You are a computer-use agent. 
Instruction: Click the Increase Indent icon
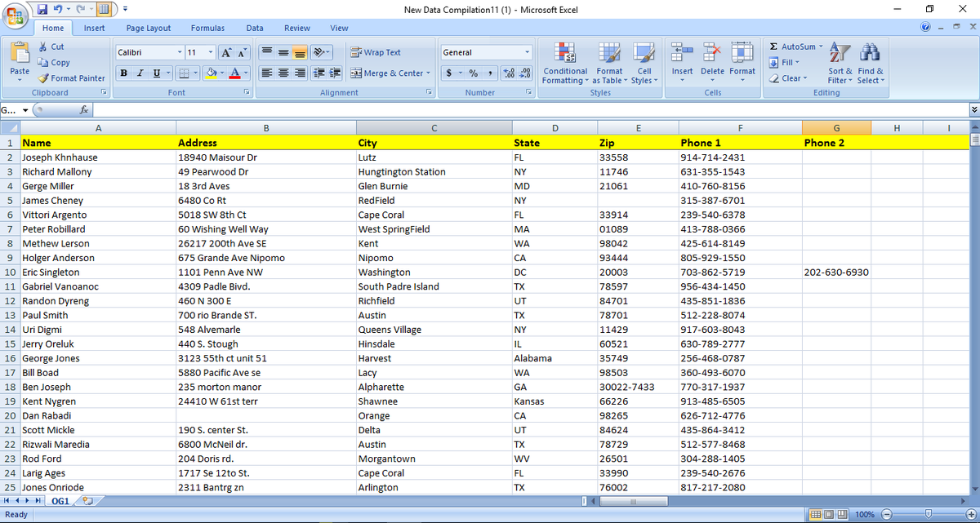[x=334, y=73]
